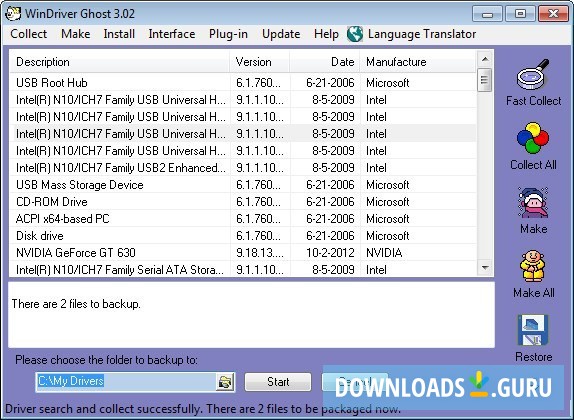The width and height of the screenshot is (574, 420).
Task: Click the NVIDIA manufacturer cell
Action: 384,253
